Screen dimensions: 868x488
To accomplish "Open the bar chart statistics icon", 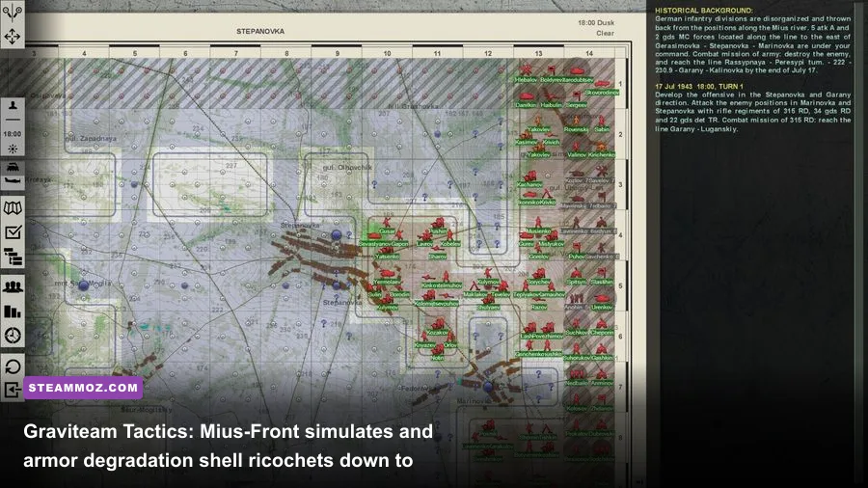I will point(13,311).
